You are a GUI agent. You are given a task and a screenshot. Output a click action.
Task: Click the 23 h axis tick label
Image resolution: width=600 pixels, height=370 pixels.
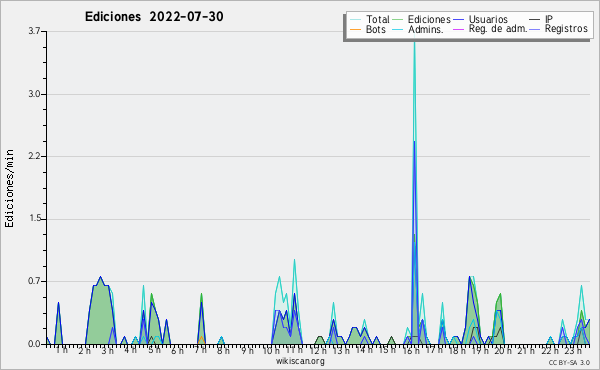pos(574,350)
